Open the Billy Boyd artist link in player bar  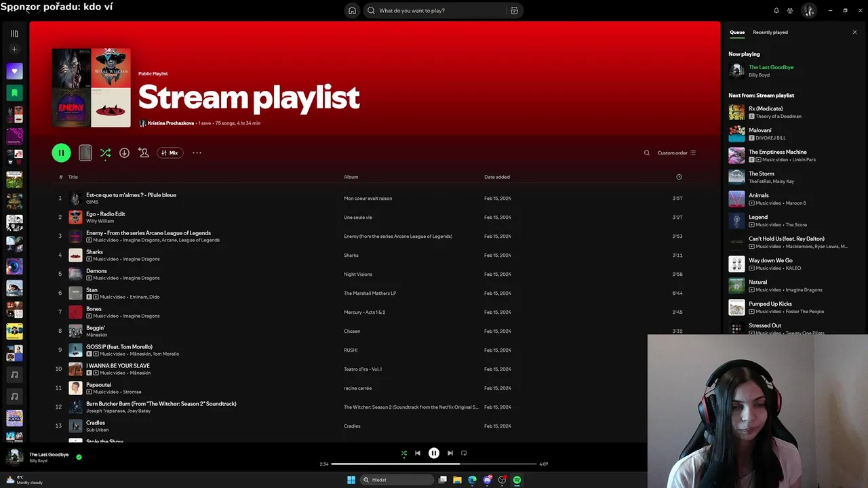coord(38,461)
